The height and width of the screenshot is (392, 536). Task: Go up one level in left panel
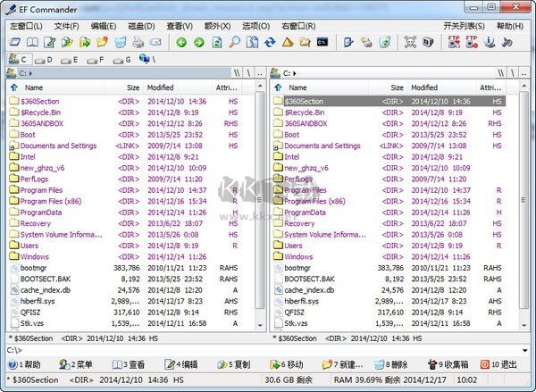[14, 88]
